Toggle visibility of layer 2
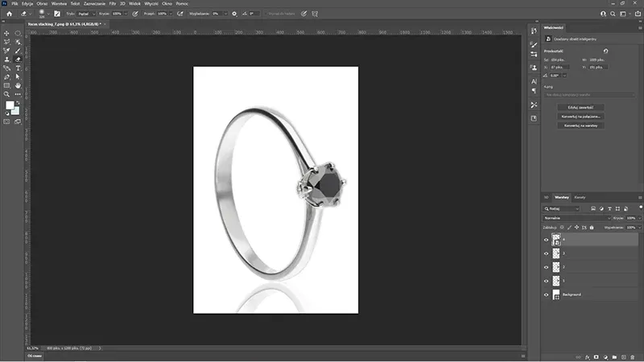Screen dimensions: 644x362 point(547,267)
